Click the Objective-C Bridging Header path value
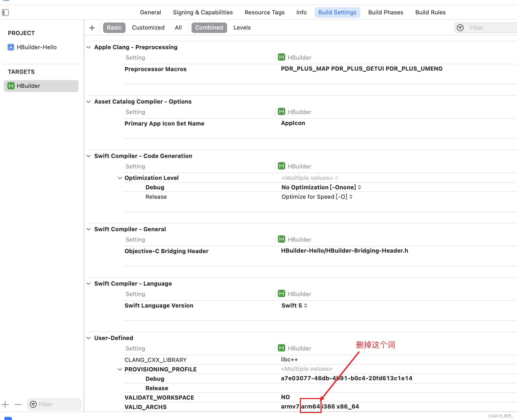517x420 pixels. pos(345,251)
